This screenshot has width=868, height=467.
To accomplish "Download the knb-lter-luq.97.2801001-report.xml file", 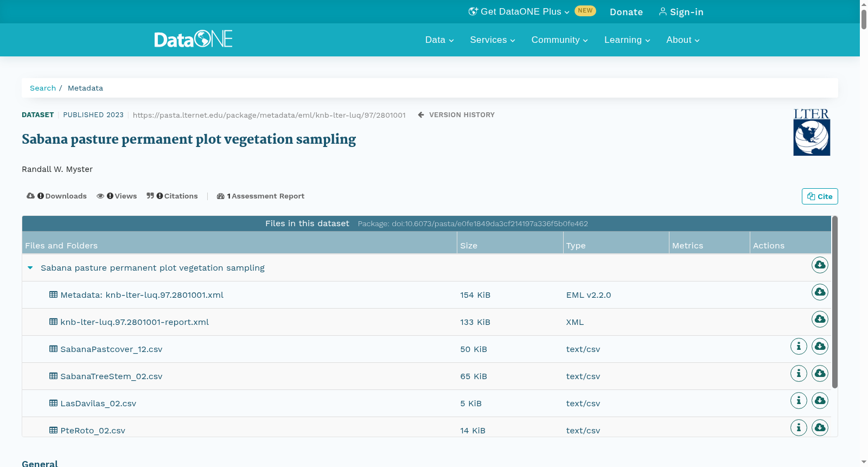I will [x=820, y=319].
